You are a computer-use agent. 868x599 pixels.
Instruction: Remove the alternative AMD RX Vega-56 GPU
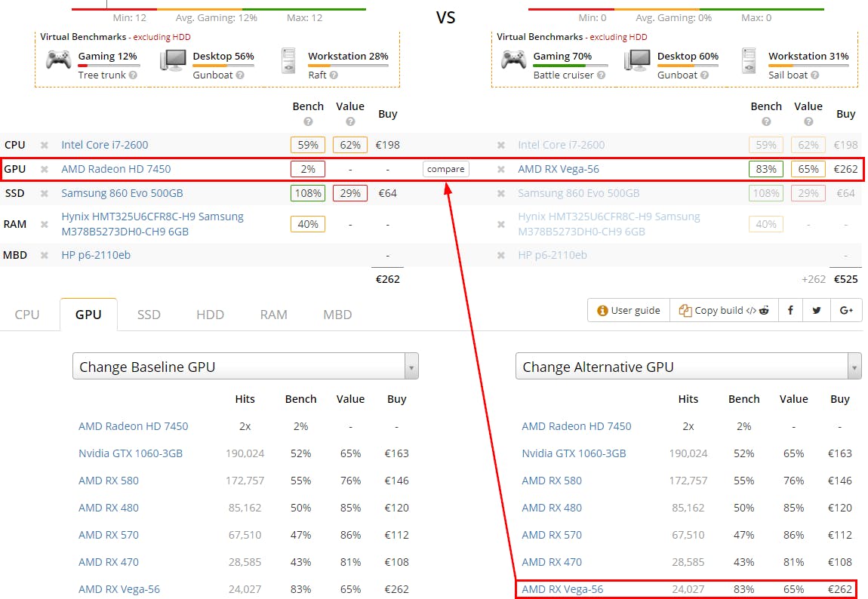[501, 169]
